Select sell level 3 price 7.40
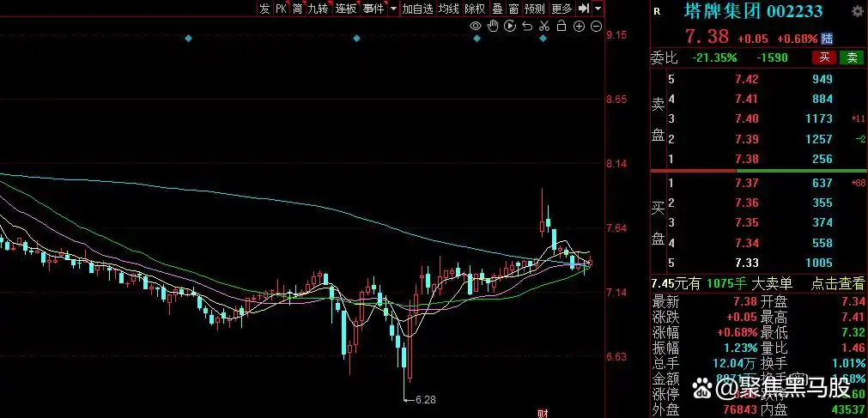This screenshot has width=868, height=418. (x=746, y=119)
